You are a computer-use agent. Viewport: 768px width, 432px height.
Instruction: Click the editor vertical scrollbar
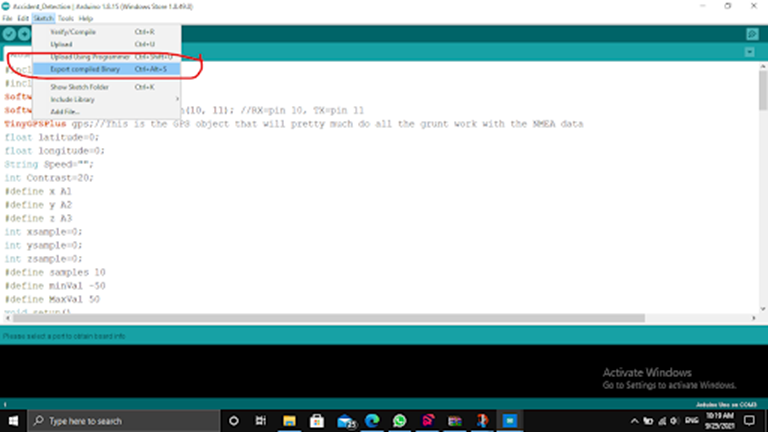coord(762,200)
